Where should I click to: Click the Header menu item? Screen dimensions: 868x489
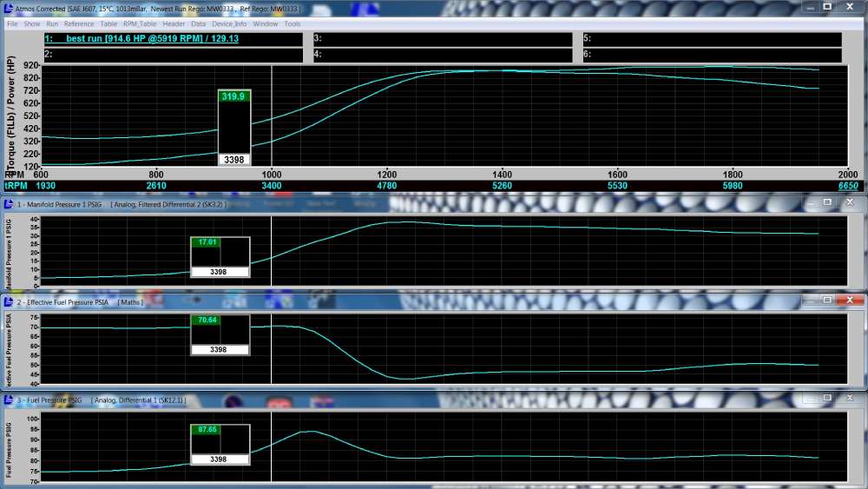(x=174, y=23)
